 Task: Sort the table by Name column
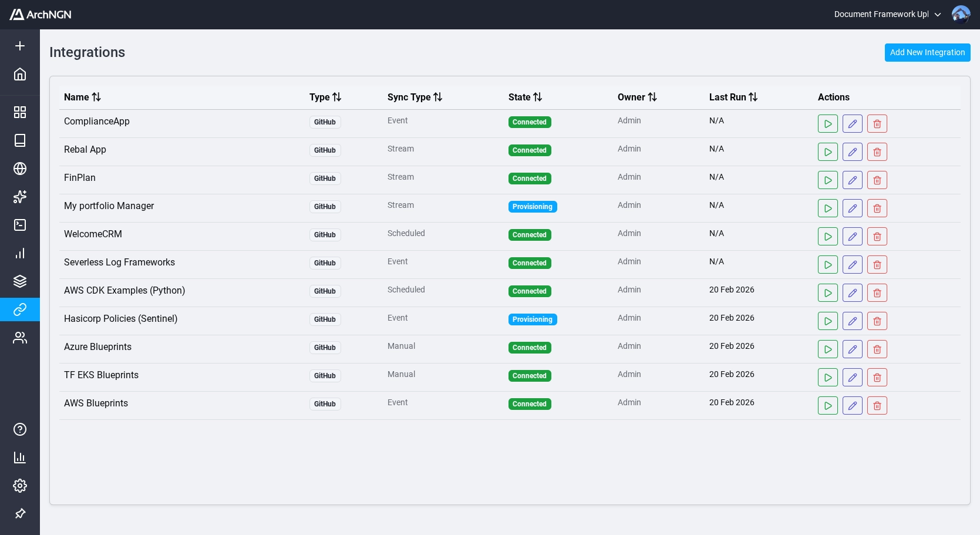coord(96,97)
